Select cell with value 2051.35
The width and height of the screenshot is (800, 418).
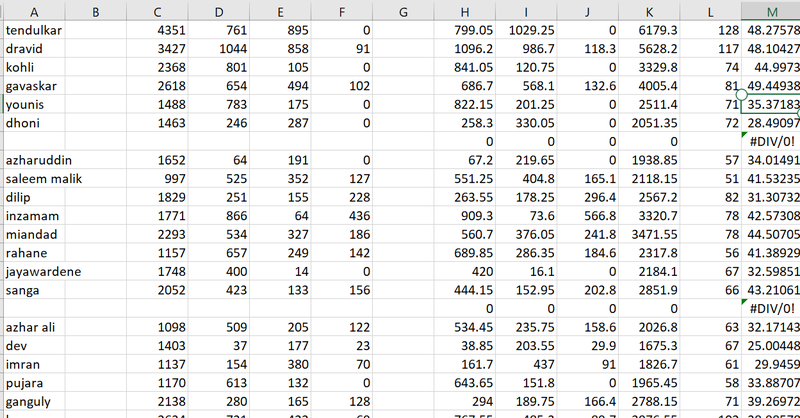click(x=649, y=123)
